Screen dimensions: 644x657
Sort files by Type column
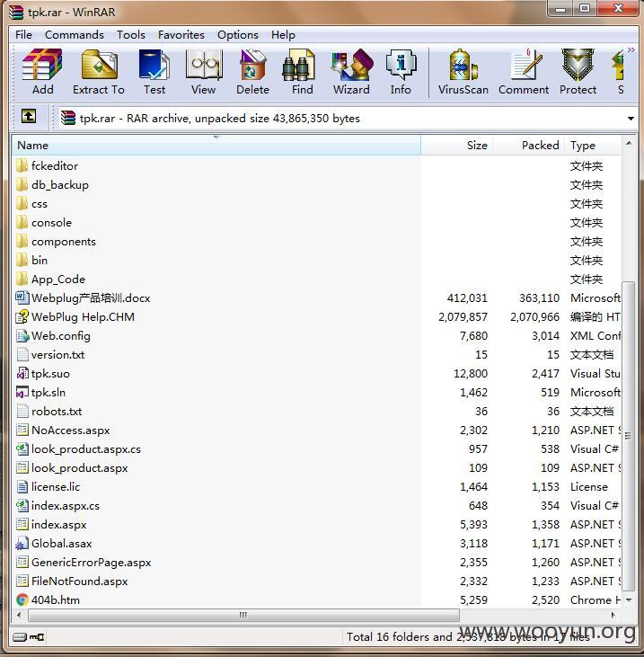click(x=593, y=146)
